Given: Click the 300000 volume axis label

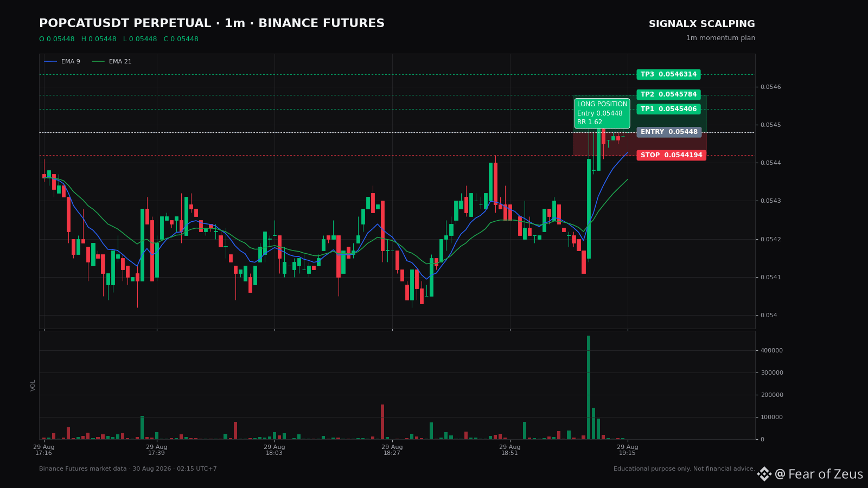Looking at the screenshot, I should click(771, 373).
